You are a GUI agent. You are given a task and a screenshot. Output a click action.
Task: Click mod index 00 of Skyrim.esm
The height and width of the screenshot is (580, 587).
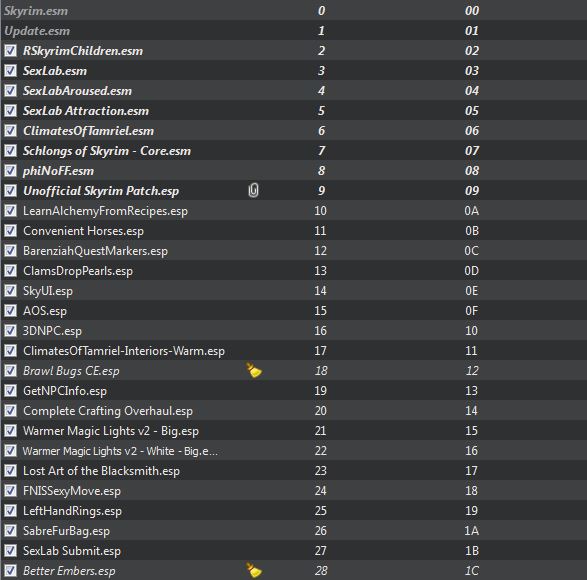tap(472, 11)
